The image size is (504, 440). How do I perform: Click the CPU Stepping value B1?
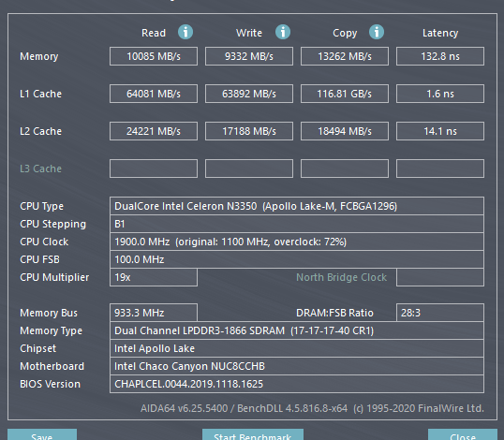click(297, 224)
